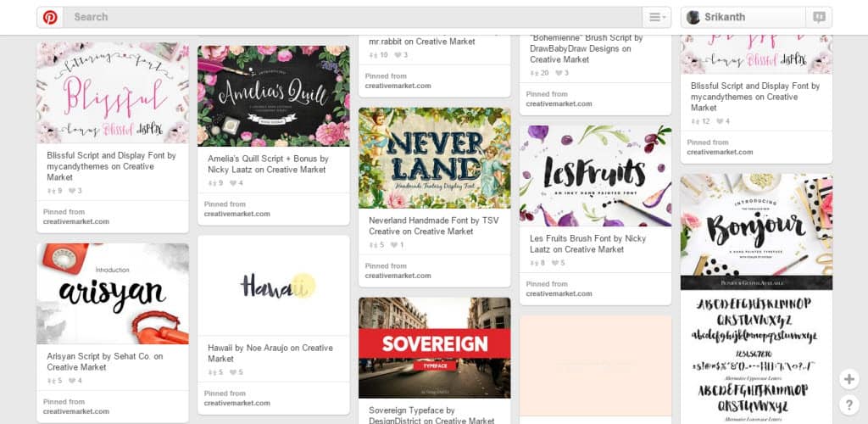Viewport: 868px width, 424px height.
Task: Open Hawaii font pin image
Action: [274, 286]
